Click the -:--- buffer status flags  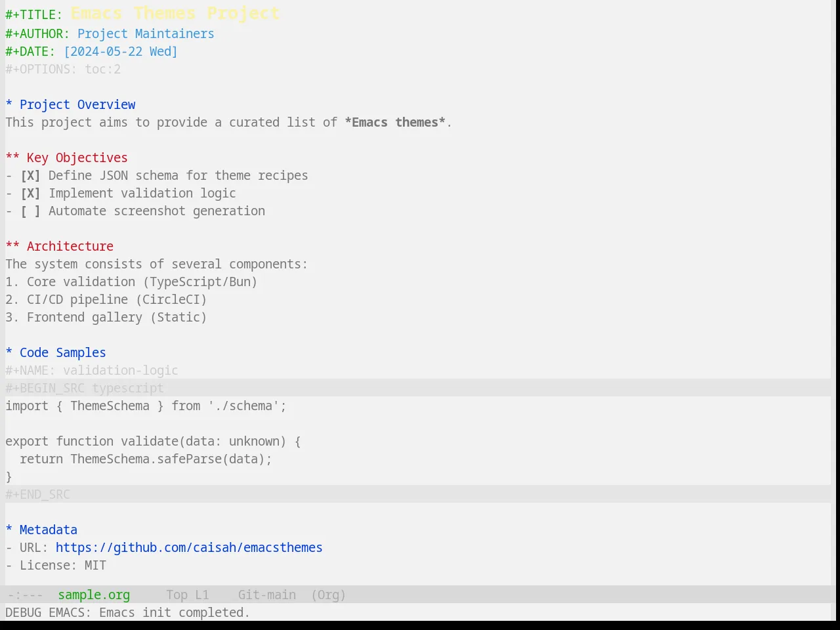[x=25, y=595]
